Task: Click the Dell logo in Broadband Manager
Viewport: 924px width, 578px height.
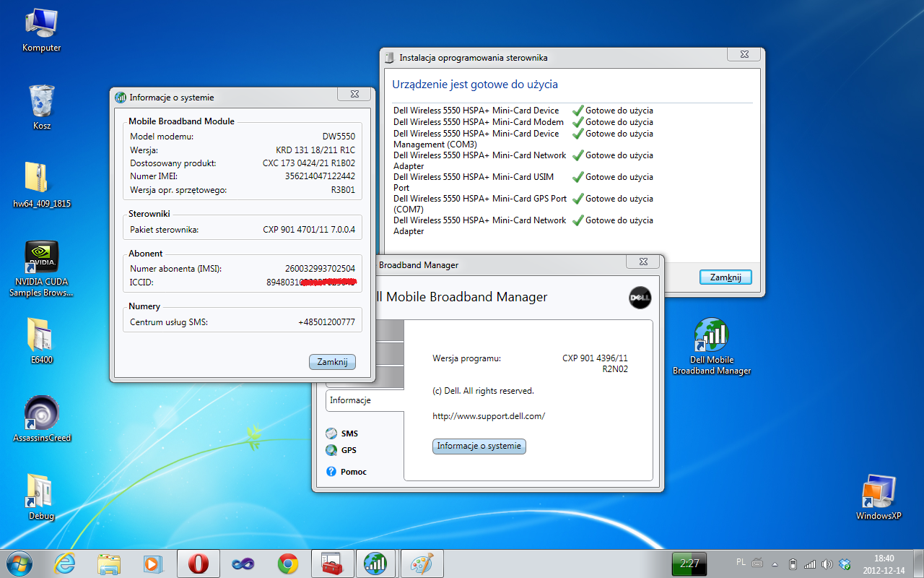Action: (x=640, y=297)
